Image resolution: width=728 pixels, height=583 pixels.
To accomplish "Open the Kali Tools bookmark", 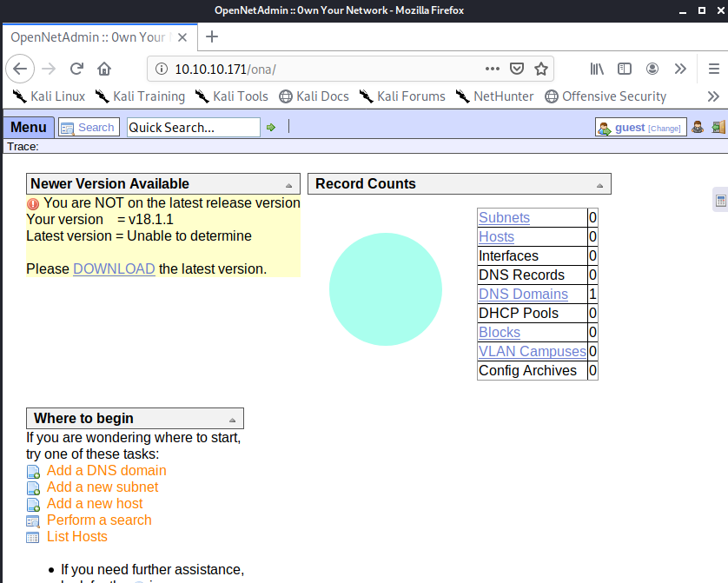I will click(231, 96).
